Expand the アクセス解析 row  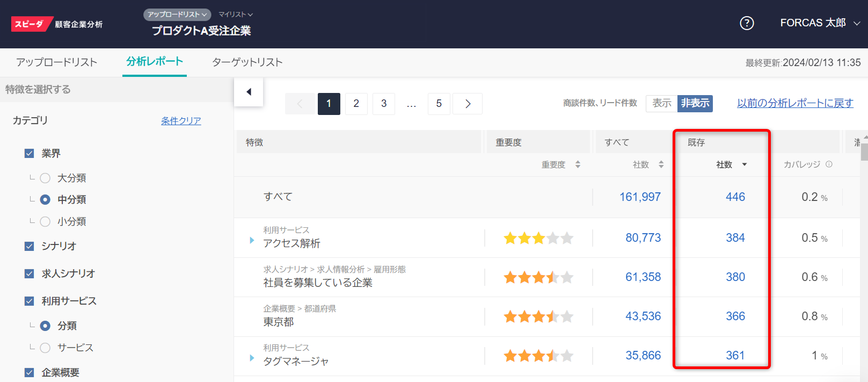252,240
